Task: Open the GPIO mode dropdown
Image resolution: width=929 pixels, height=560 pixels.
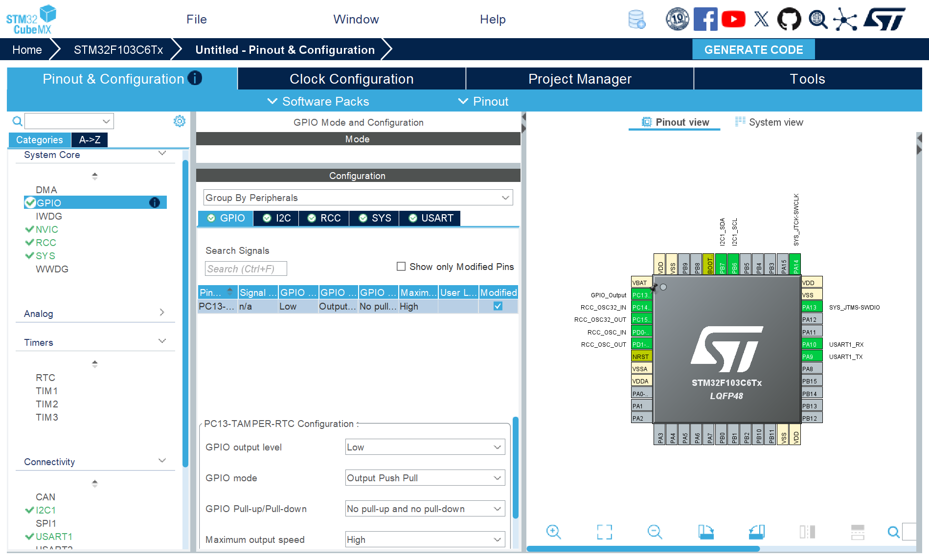Action: [x=425, y=478]
